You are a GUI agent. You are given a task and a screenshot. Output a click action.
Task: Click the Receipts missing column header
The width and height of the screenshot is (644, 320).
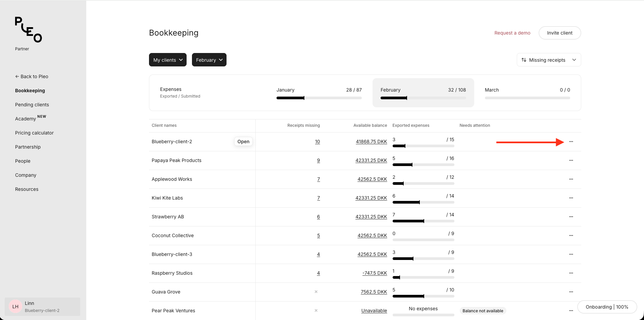[x=303, y=125]
